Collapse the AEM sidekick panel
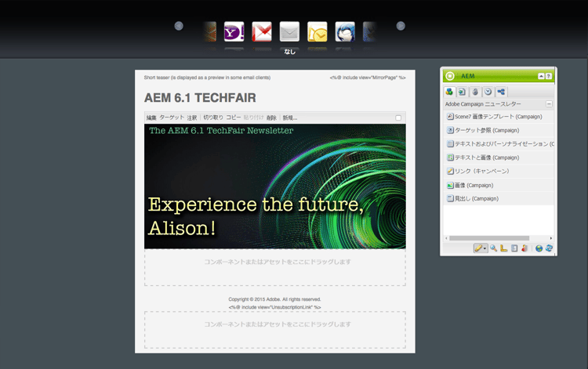The width and height of the screenshot is (588, 369). [x=541, y=76]
